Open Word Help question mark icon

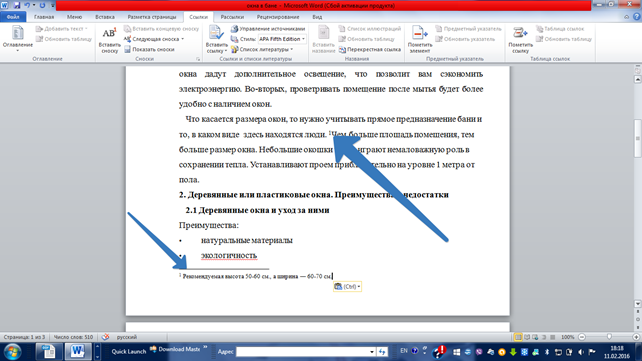[636, 17]
